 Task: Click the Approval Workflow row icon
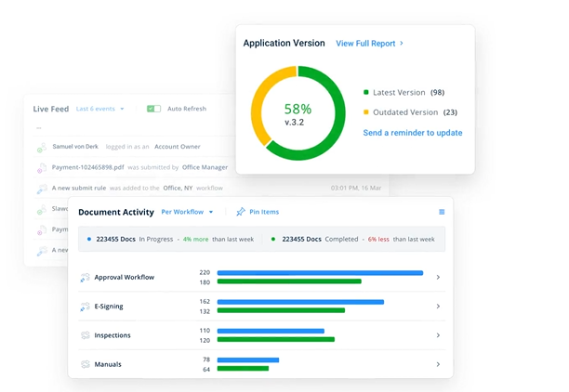(85, 277)
